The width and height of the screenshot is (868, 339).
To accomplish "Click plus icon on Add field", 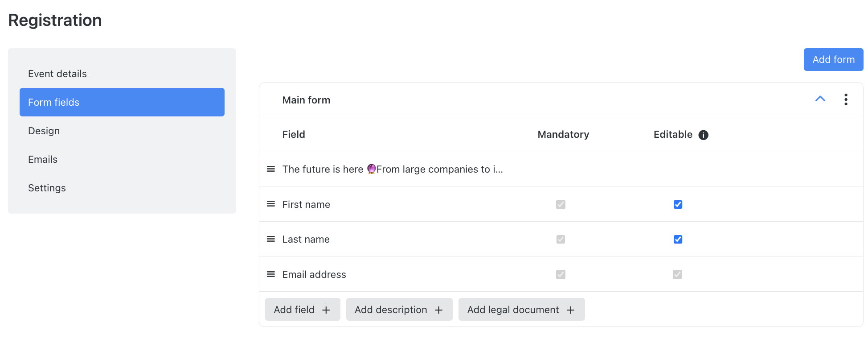I will [326, 310].
